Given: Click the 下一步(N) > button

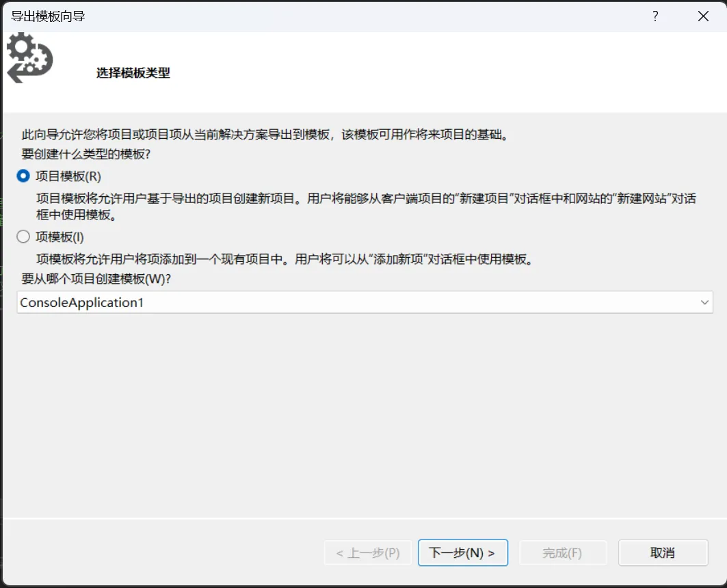Looking at the screenshot, I should [x=462, y=553].
